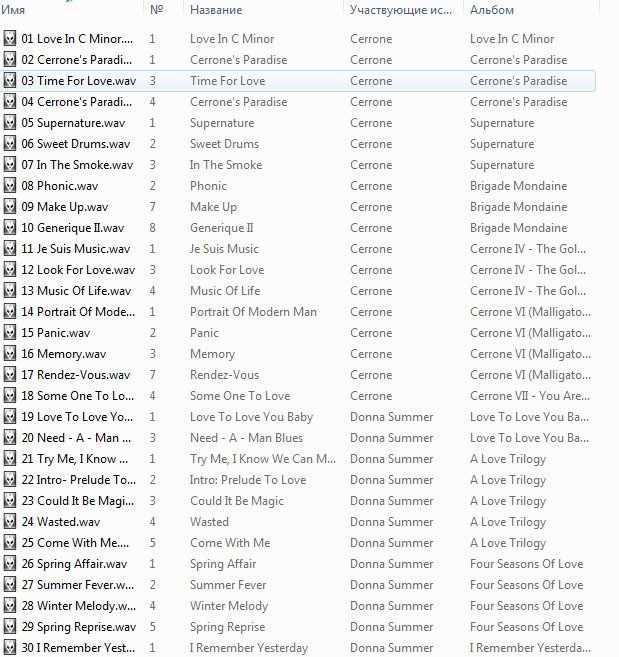The image size is (619, 657).
Task: Click the file icon of 15 Panic.wav
Action: 10,333
